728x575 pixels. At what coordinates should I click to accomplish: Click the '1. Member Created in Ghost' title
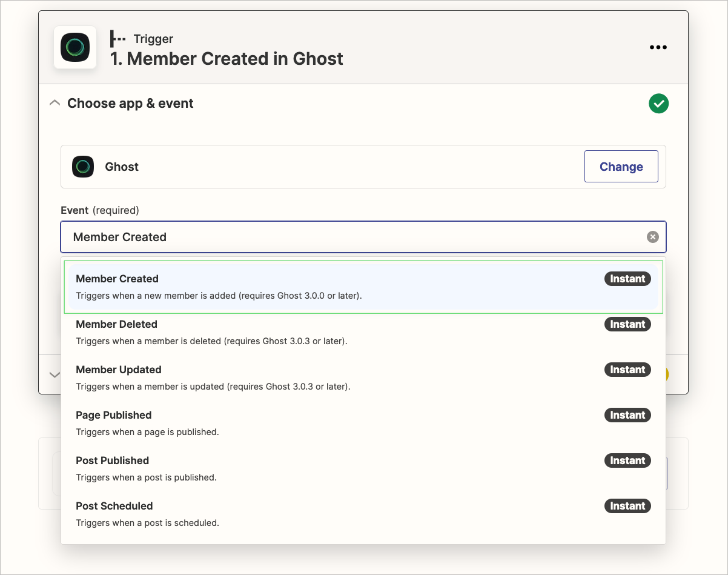227,58
